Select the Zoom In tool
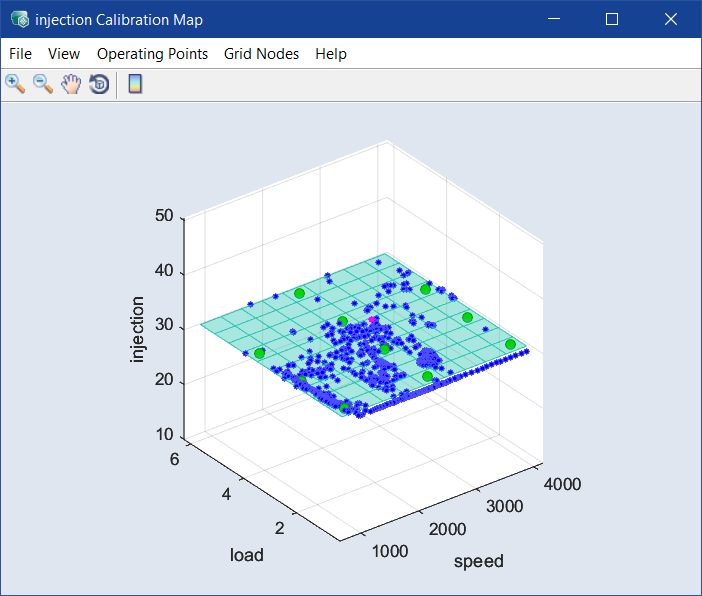Viewport: 702px width, 596px height. [x=15, y=84]
